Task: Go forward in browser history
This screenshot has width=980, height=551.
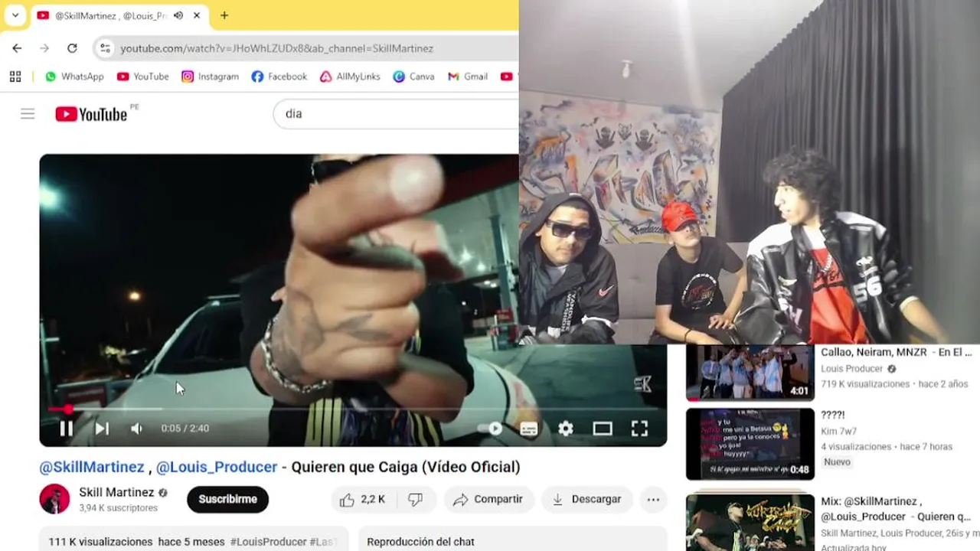Action: [44, 48]
